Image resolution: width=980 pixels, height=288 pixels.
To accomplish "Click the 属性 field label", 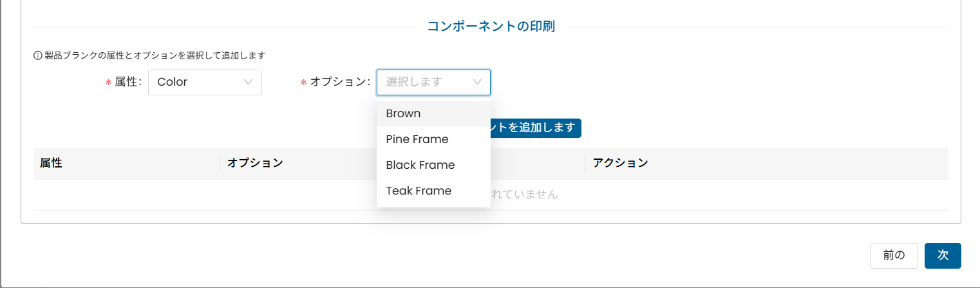I will 127,82.
